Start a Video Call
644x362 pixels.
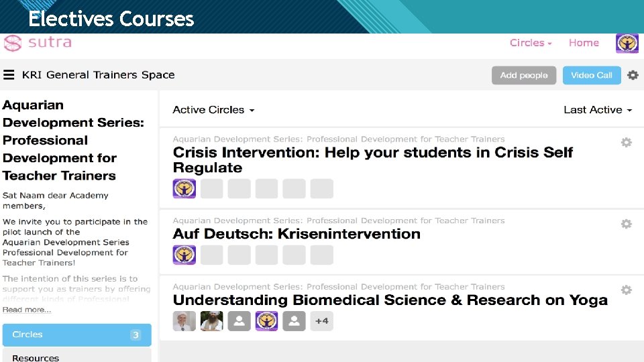tap(591, 75)
